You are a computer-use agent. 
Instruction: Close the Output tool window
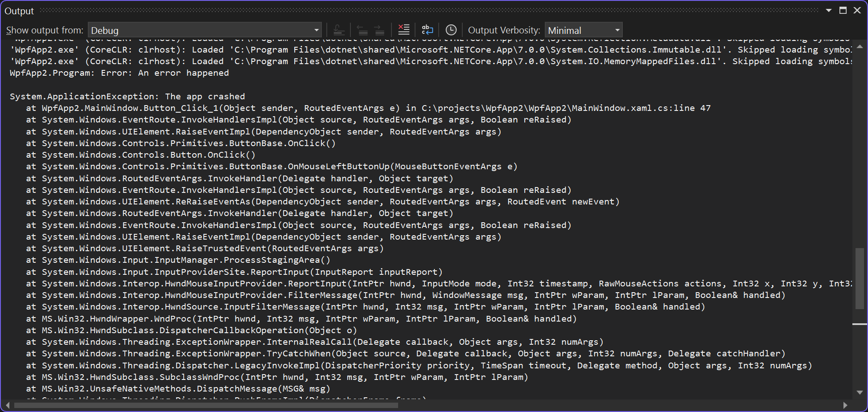tap(857, 10)
